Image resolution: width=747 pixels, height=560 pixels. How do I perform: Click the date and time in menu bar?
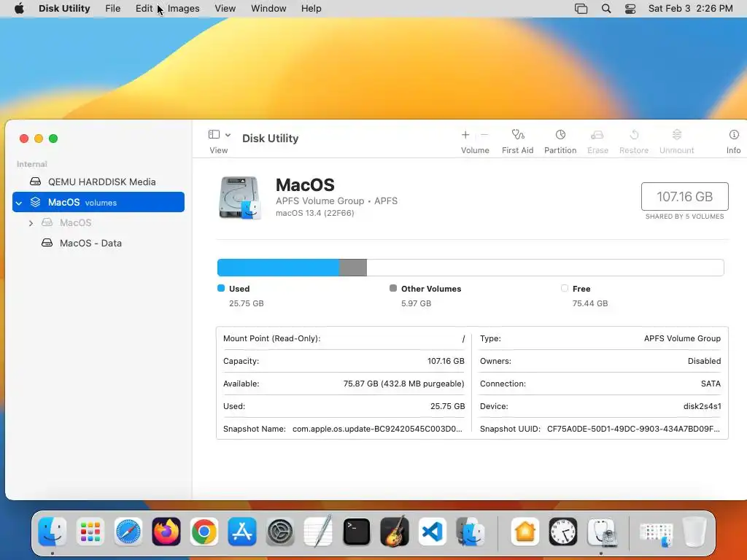(690, 9)
